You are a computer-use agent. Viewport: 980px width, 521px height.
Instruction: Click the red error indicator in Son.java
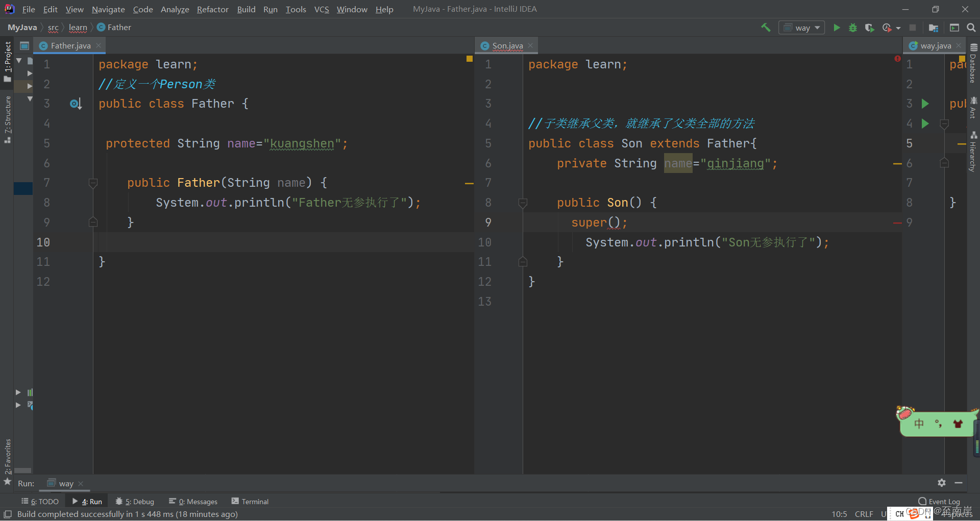coord(897,59)
